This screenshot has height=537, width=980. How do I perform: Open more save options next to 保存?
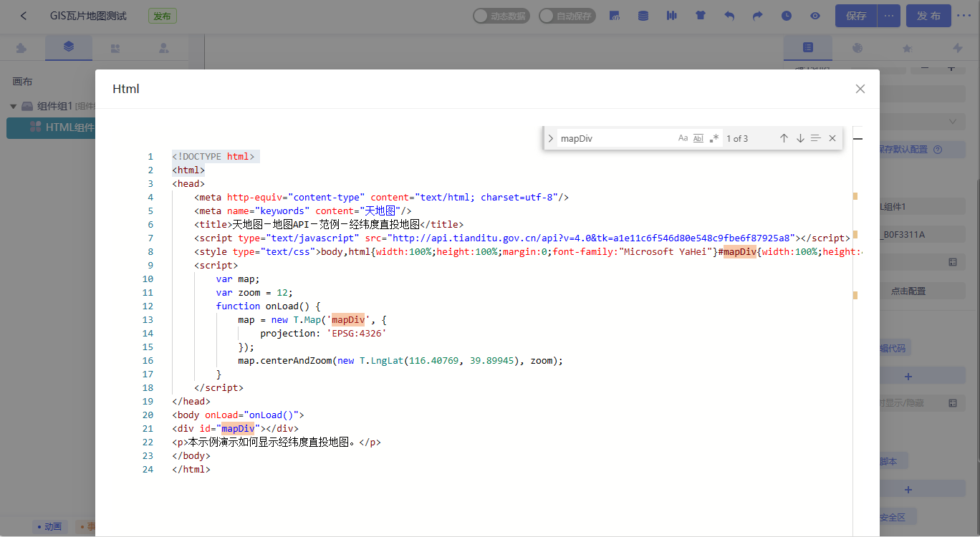(x=889, y=16)
